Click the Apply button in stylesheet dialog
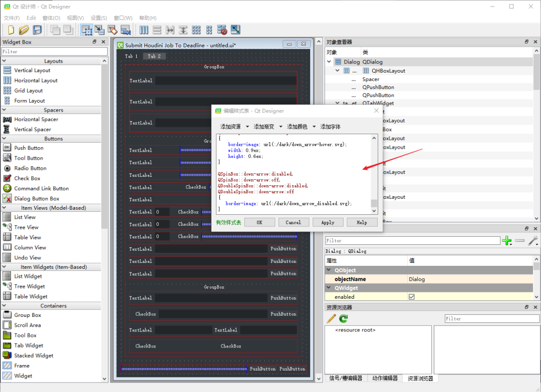Screen dimensions: 541x392 [x=328, y=222]
